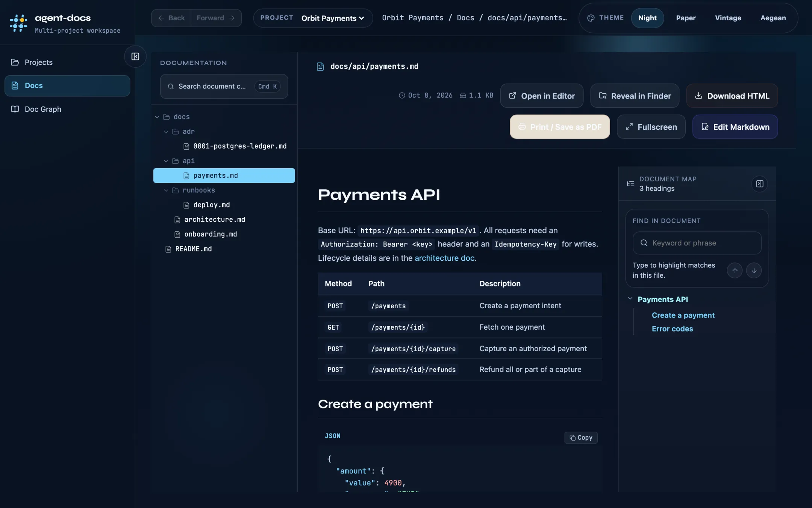Screen dimensions: 812x508
Task: Copy the JSON code block
Action: pos(581,438)
